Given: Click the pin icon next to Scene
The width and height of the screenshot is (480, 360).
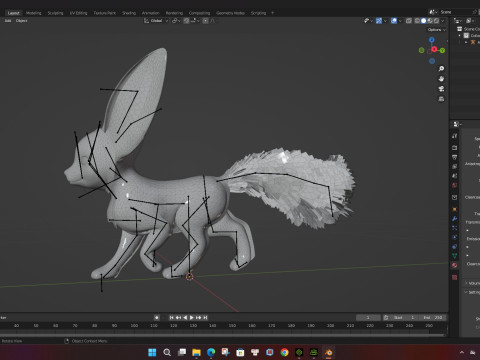Looking at the screenshot, I should point(475,12).
